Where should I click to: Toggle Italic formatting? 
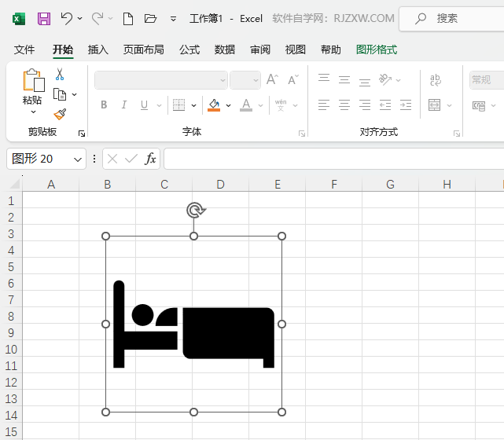point(123,105)
